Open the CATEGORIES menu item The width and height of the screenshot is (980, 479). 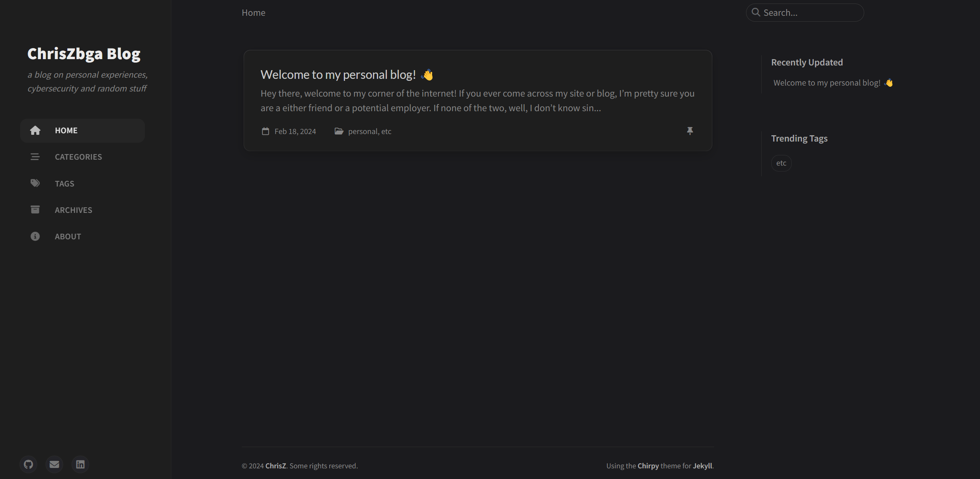(78, 157)
